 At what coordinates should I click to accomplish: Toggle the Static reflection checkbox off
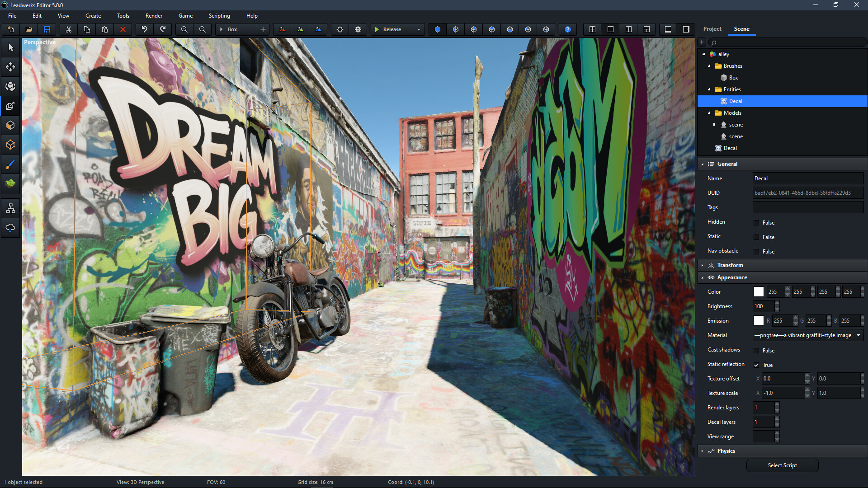pyautogui.click(x=757, y=365)
